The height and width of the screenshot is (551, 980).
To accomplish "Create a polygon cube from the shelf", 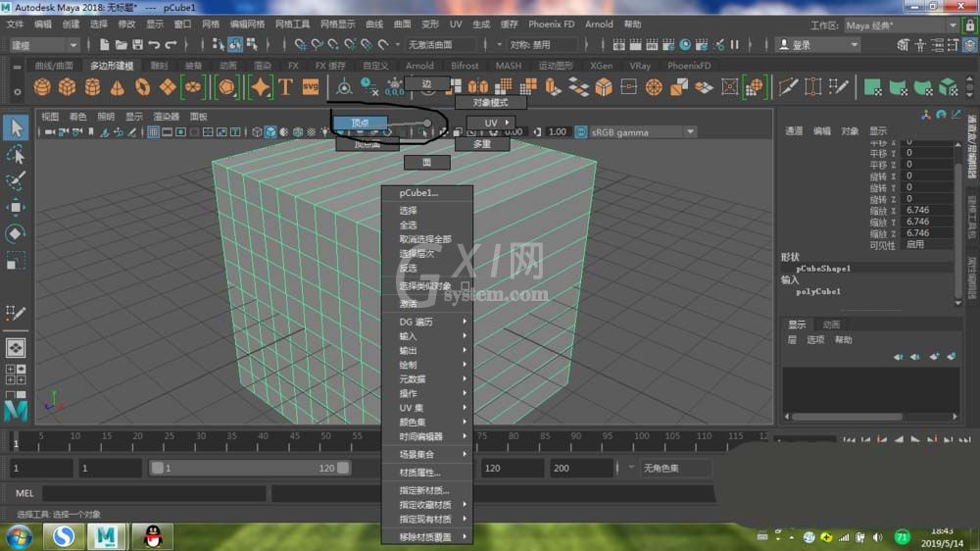I will pyautogui.click(x=67, y=87).
